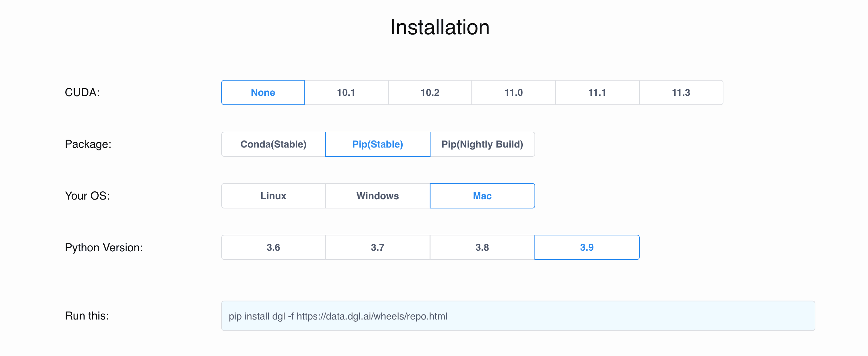Choose Python 3.7
Image resolution: width=868 pixels, height=356 pixels.
click(377, 247)
